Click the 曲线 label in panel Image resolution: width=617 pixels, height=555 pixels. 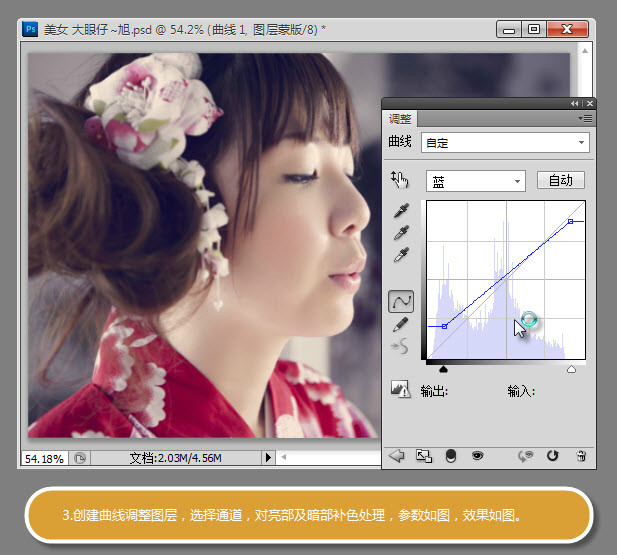400,141
